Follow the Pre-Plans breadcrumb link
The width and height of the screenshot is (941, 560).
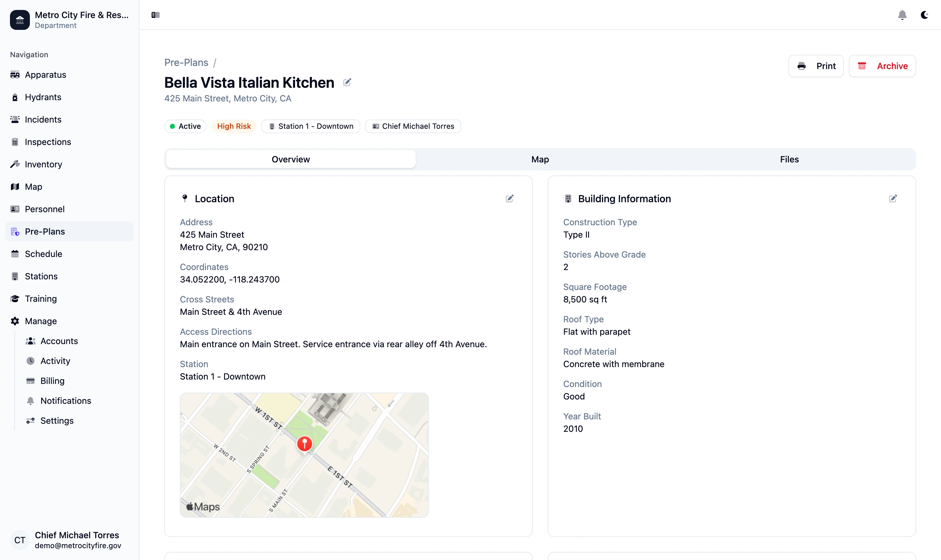[186, 63]
